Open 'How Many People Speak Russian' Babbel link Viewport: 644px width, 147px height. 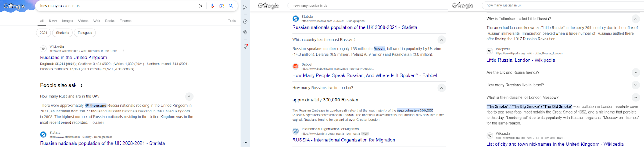[x=365, y=75]
